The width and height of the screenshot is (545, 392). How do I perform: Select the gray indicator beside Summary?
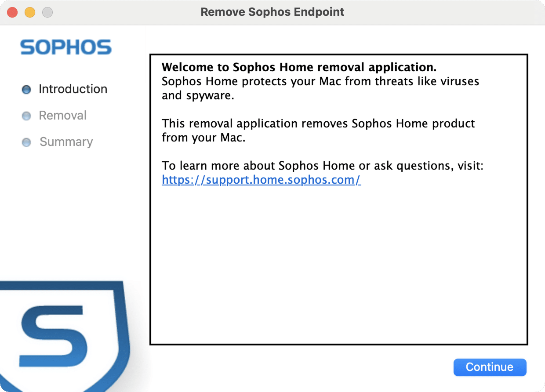coord(26,142)
